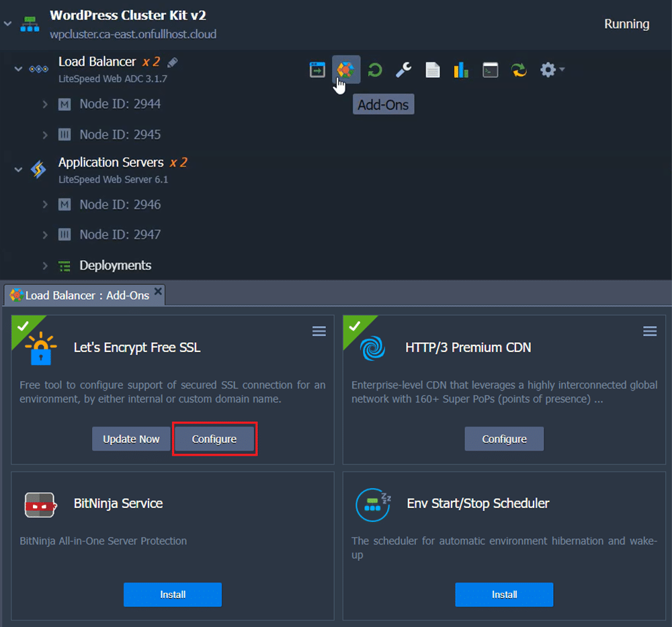Click the pencil icon beside Load Balancer
The width and height of the screenshot is (672, 627).
click(x=173, y=62)
